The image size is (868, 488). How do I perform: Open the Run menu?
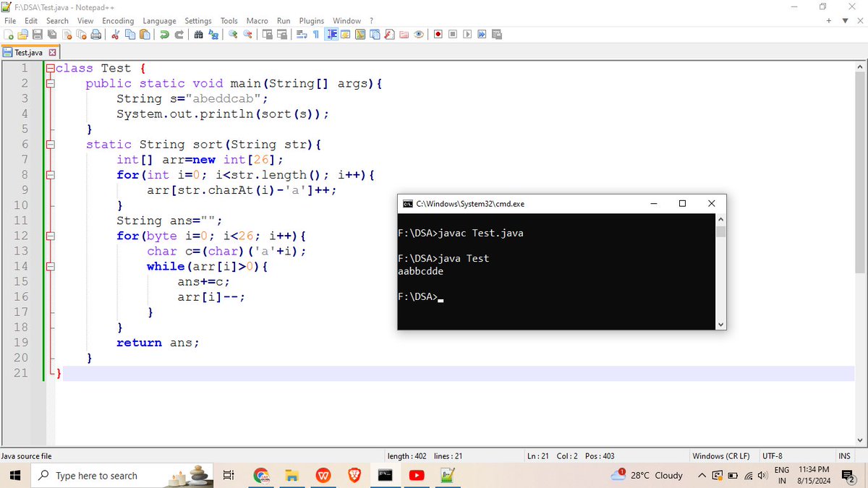[x=284, y=21]
